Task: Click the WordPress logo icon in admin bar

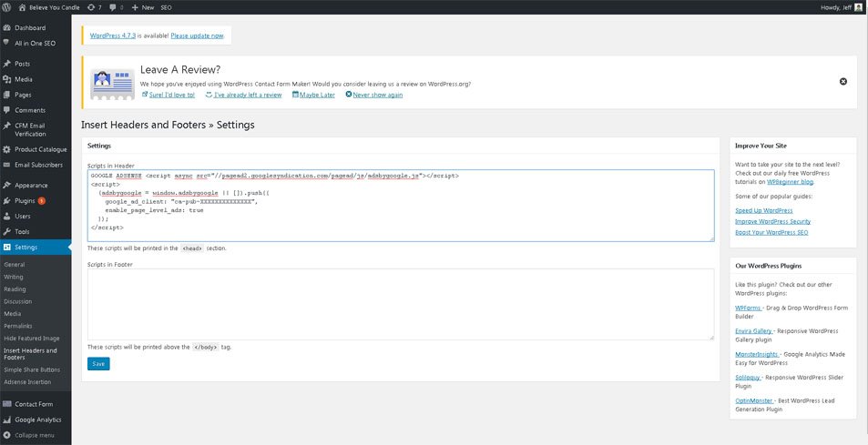Action: coord(6,7)
